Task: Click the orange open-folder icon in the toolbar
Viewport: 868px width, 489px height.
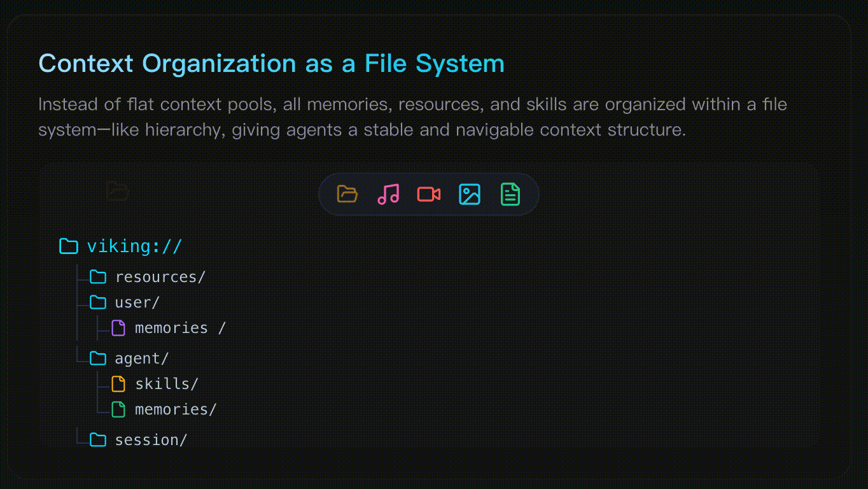Action: tap(347, 194)
